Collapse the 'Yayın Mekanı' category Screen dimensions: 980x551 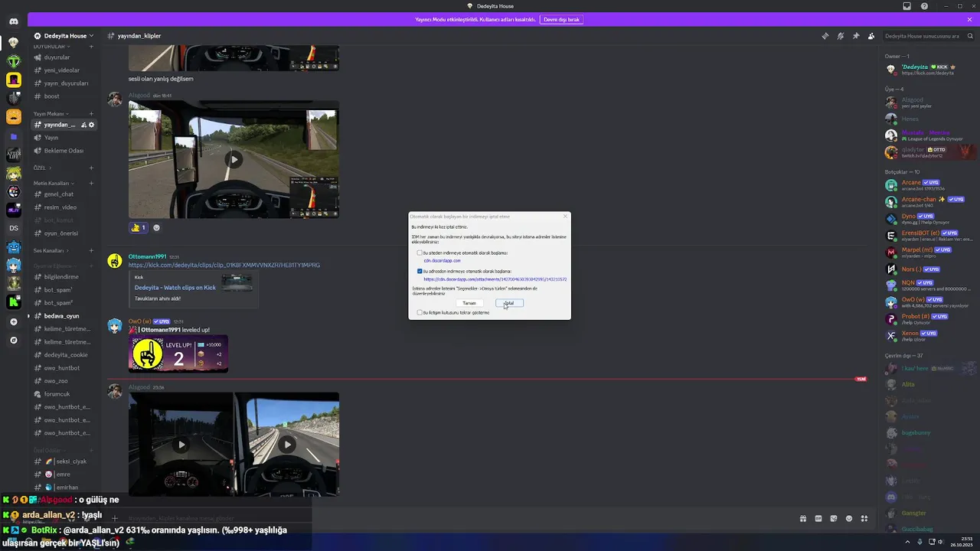pos(51,113)
